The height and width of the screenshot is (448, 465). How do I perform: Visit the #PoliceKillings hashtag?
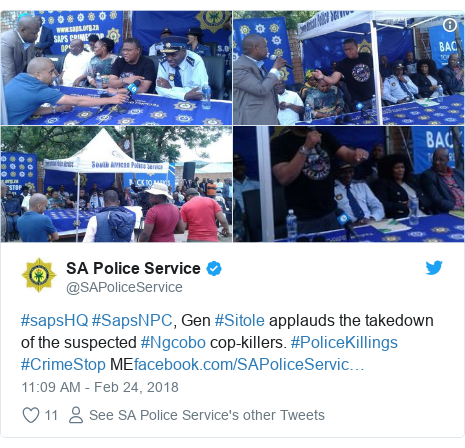[x=344, y=343]
